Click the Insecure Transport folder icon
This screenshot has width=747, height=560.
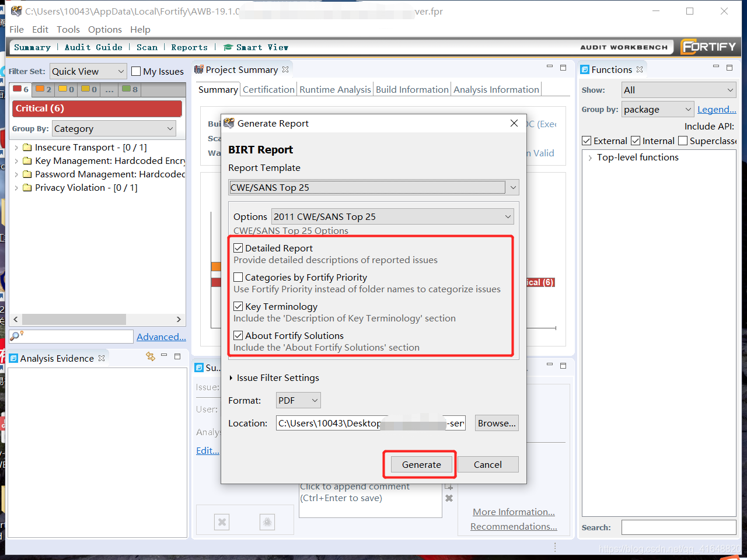(x=27, y=148)
